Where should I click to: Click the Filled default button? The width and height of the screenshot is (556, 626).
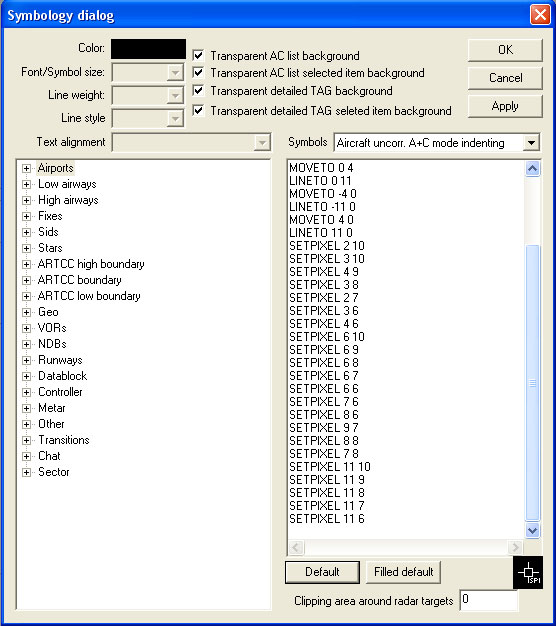click(x=403, y=572)
